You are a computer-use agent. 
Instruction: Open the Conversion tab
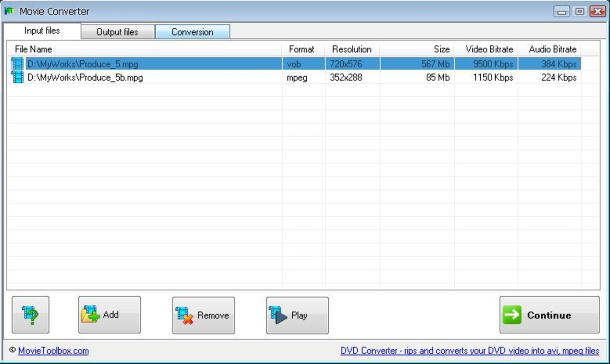point(193,32)
